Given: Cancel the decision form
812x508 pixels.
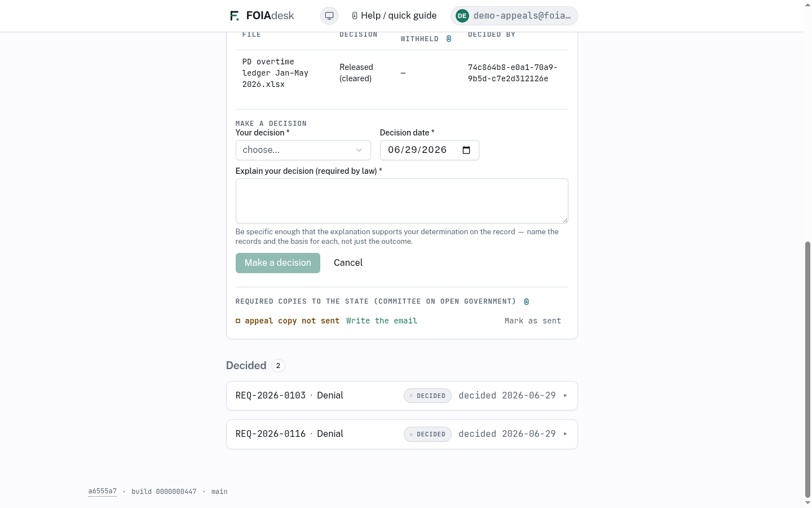Looking at the screenshot, I should point(348,263).
